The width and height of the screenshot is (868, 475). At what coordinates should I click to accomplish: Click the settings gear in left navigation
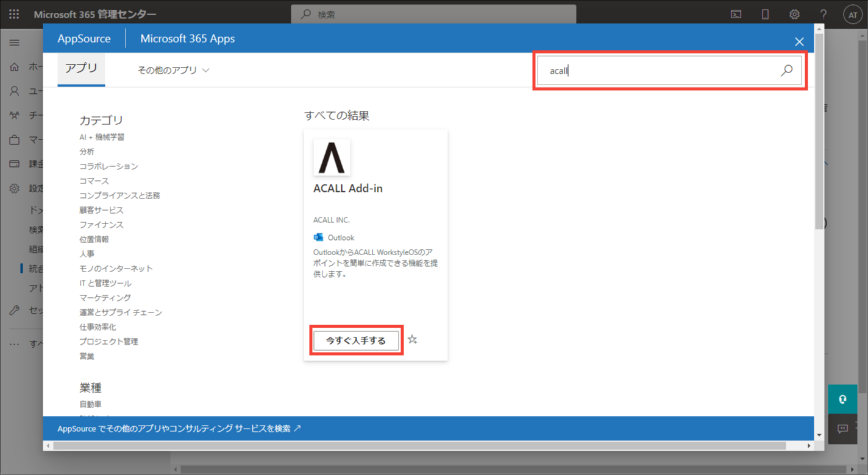(15, 189)
